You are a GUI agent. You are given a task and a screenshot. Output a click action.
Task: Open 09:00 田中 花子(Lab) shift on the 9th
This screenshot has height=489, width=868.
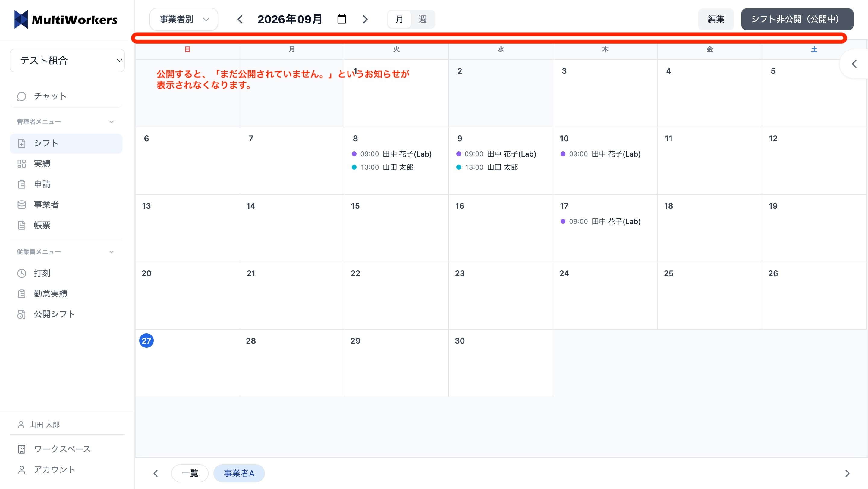[496, 154]
